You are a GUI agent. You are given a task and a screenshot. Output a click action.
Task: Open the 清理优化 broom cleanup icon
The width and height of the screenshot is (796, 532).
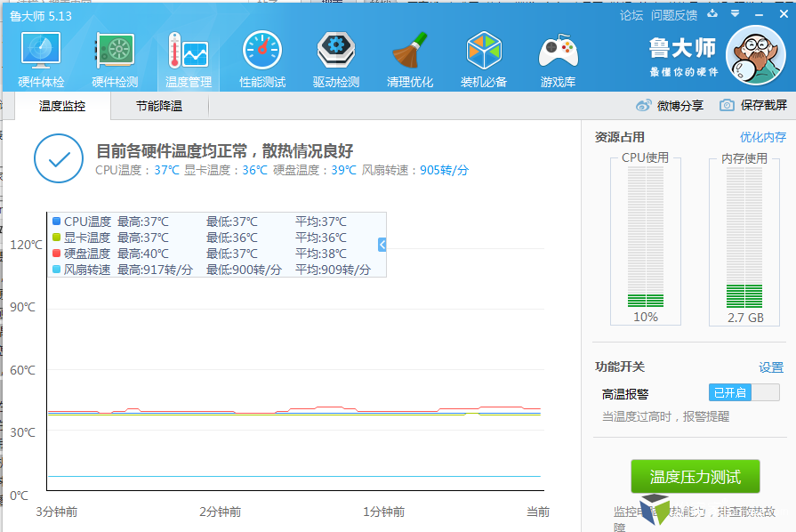coord(410,59)
